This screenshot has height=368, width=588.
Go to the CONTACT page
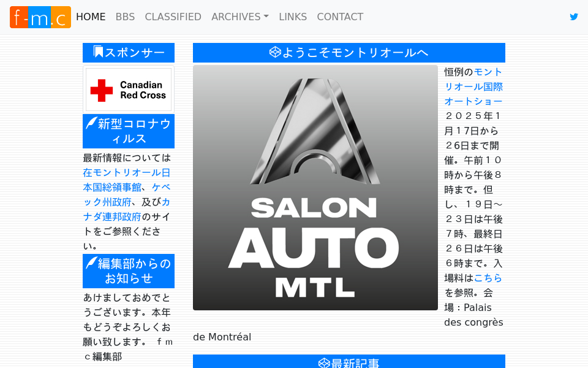coord(340,17)
